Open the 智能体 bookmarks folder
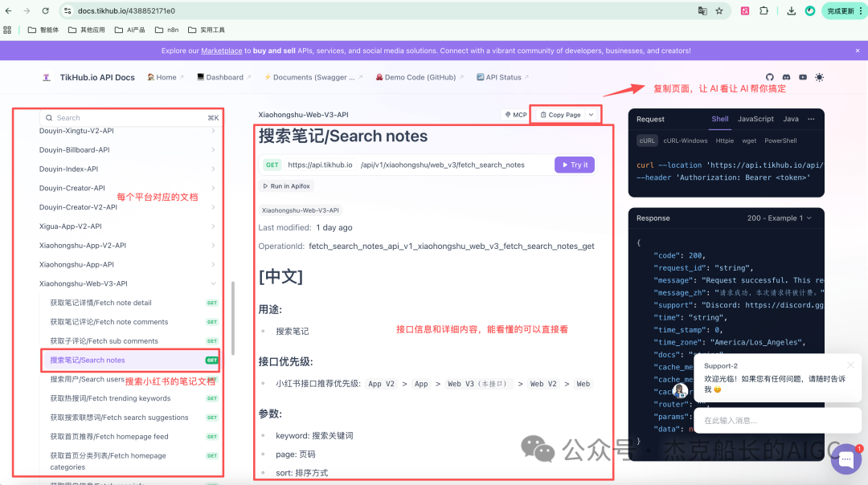The width and height of the screenshot is (868, 485). [x=43, y=30]
